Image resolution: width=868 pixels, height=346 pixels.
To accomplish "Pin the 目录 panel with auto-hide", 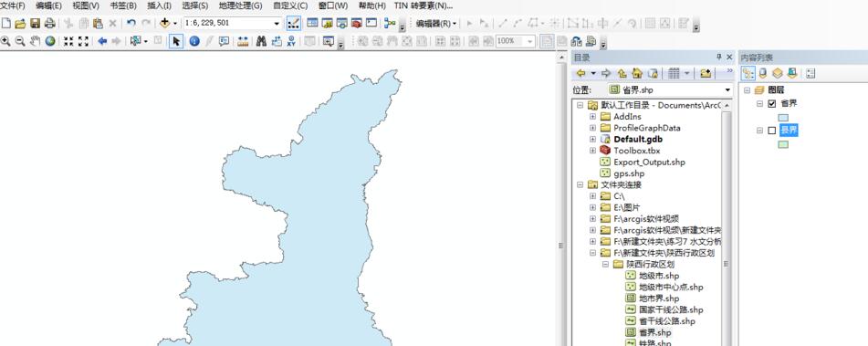I will click(718, 57).
